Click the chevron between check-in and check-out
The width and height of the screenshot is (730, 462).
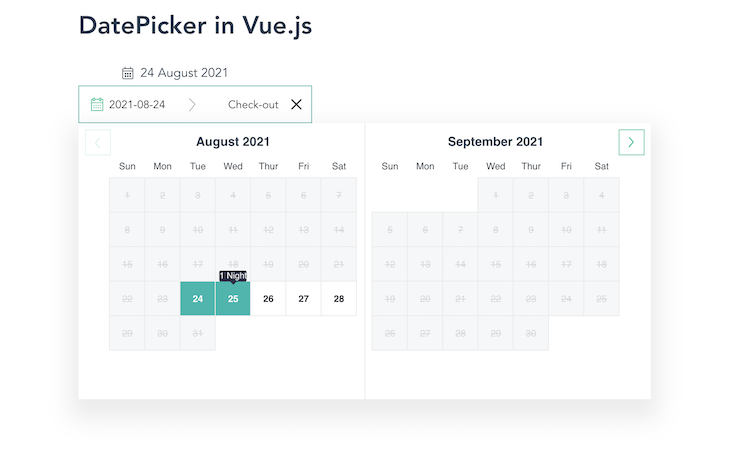tap(192, 105)
